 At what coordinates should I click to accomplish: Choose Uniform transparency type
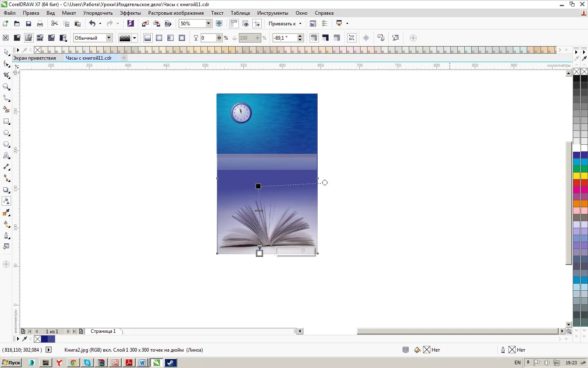[x=17, y=38]
